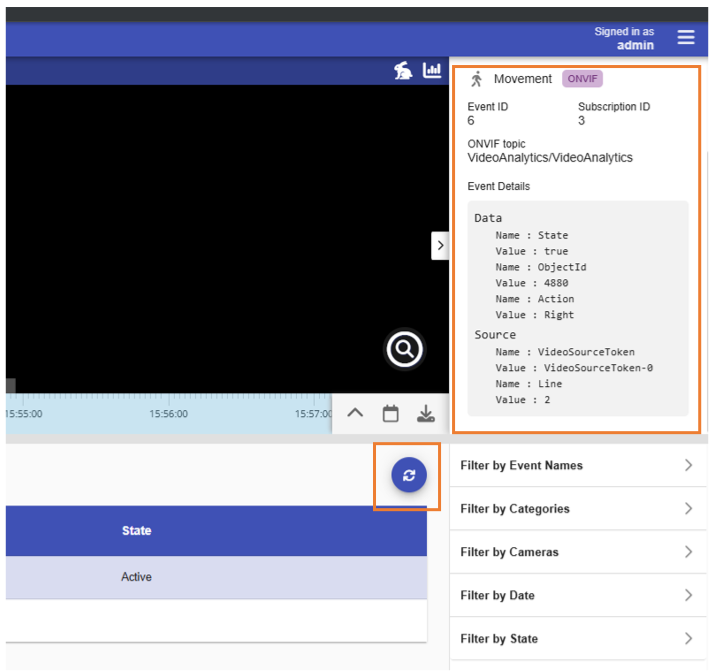
Task: Open Filter by State section
Action: coord(577,638)
